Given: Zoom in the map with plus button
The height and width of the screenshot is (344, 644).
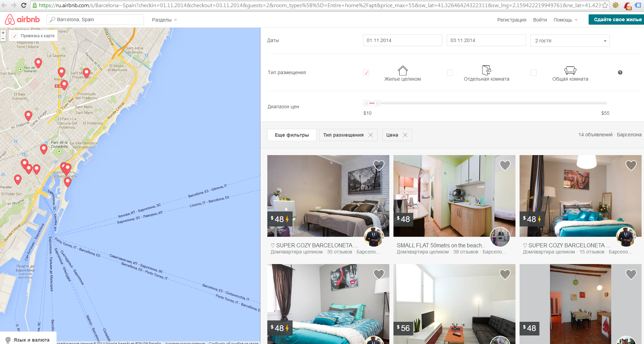Looking at the screenshot, I should pyautogui.click(x=3, y=33).
